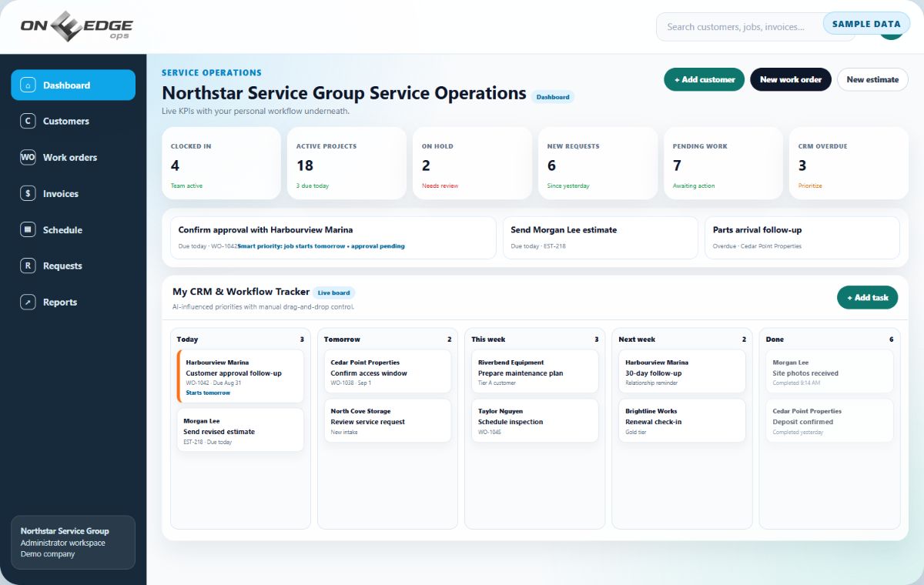Select 'Site photos received' done card
This screenshot has height=585, width=924.
coord(829,371)
